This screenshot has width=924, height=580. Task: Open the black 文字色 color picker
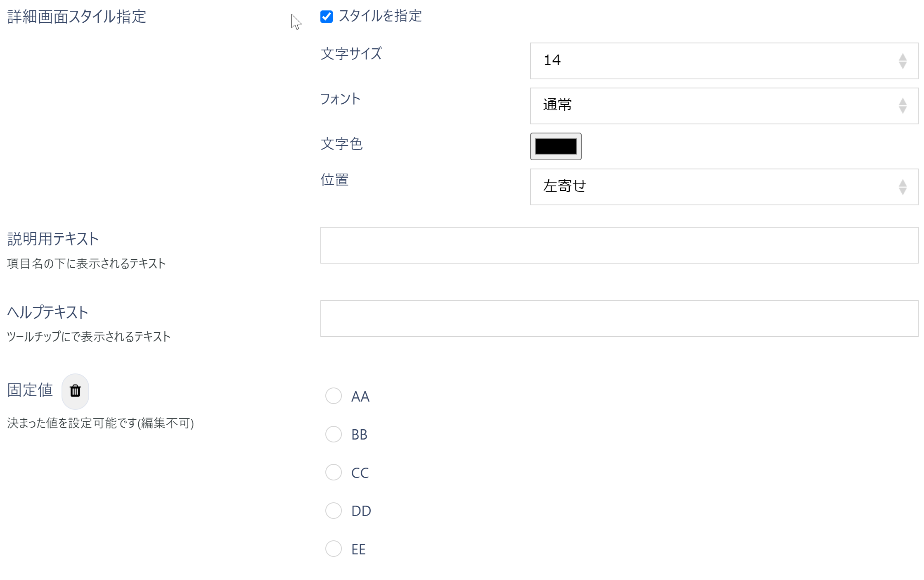point(556,146)
